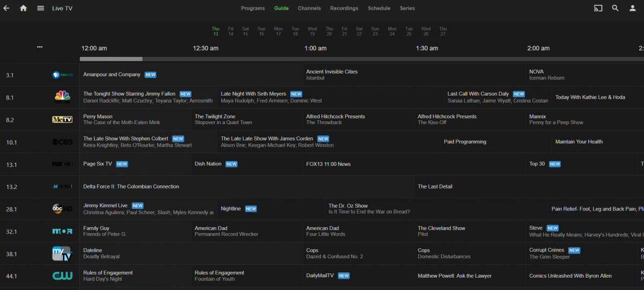Open the search magnifier icon
This screenshot has width=644, height=290.
(x=615, y=8)
